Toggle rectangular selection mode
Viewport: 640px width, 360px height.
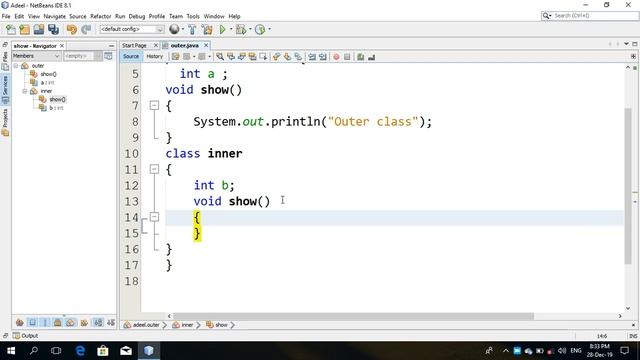[263, 57]
